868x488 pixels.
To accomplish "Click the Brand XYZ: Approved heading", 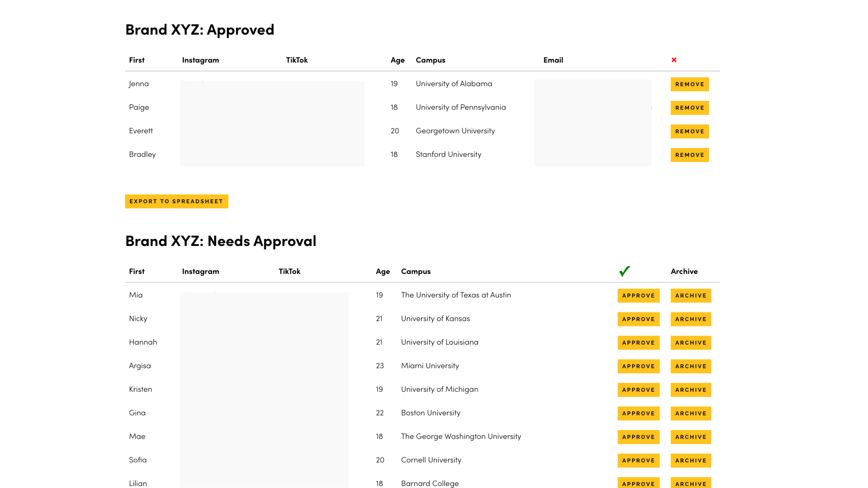I will 200,30.
